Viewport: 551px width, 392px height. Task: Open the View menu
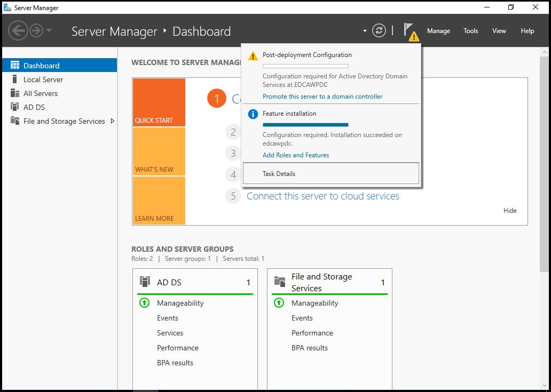point(499,31)
